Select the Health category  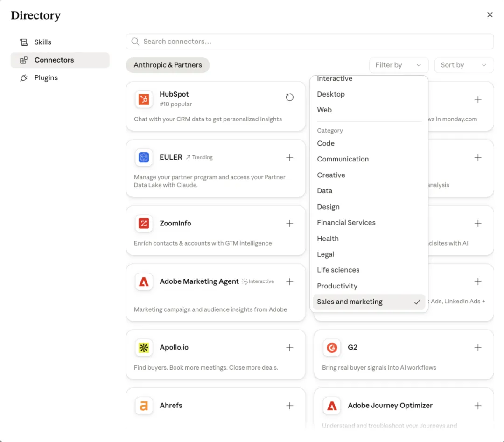point(369,239)
